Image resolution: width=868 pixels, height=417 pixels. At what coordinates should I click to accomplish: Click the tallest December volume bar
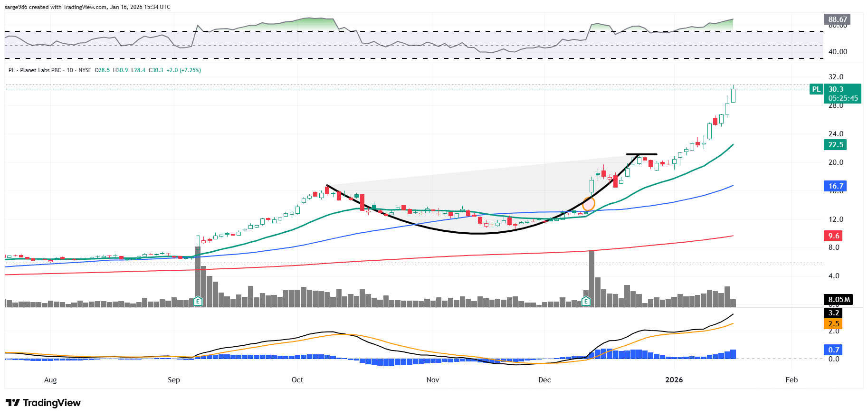(x=591, y=280)
